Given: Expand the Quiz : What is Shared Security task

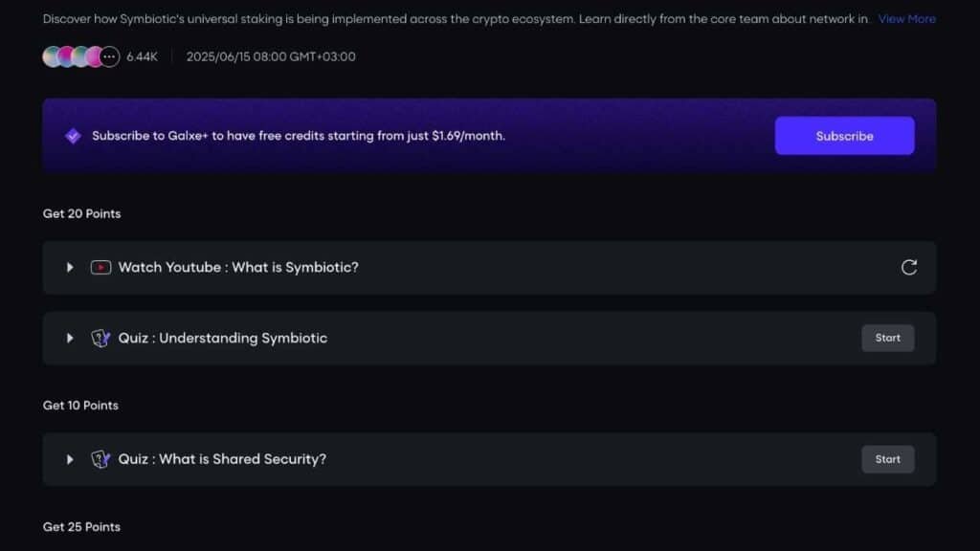Looking at the screenshot, I should (69, 459).
